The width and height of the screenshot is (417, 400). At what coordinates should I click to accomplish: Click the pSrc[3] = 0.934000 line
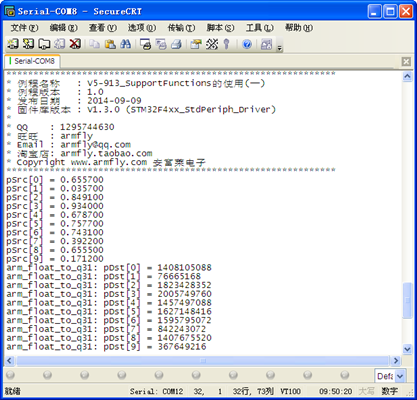55,206
